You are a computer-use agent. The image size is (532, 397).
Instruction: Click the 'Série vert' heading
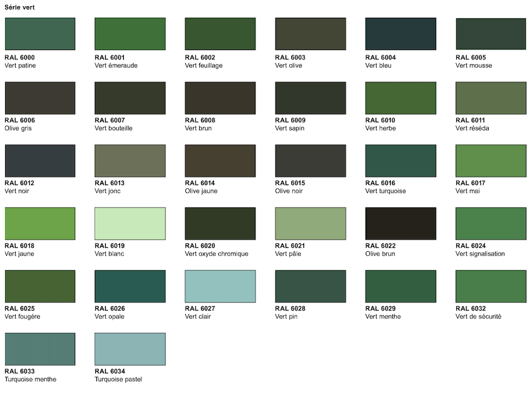(x=20, y=7)
